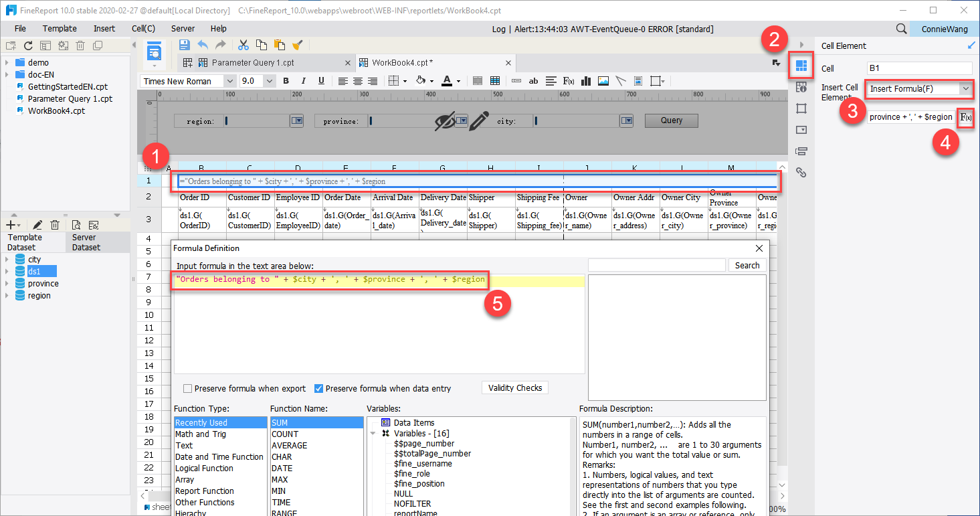Click the Query button in the parameter pane

[x=671, y=120]
